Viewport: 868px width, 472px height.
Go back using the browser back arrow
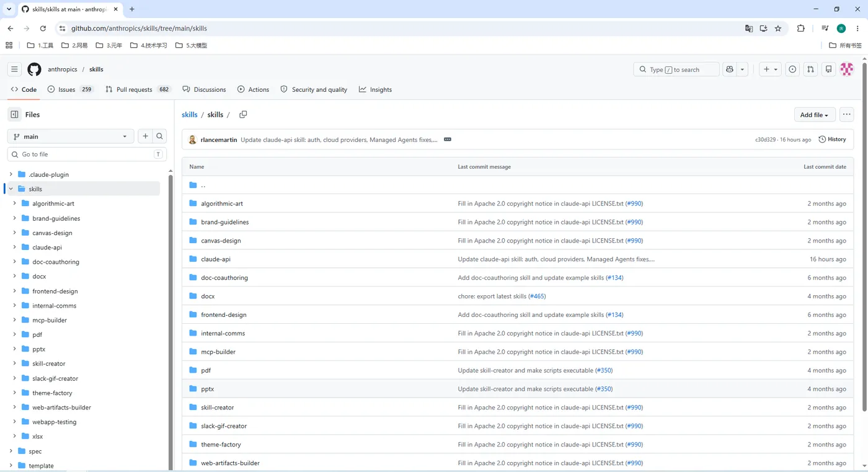point(11,29)
